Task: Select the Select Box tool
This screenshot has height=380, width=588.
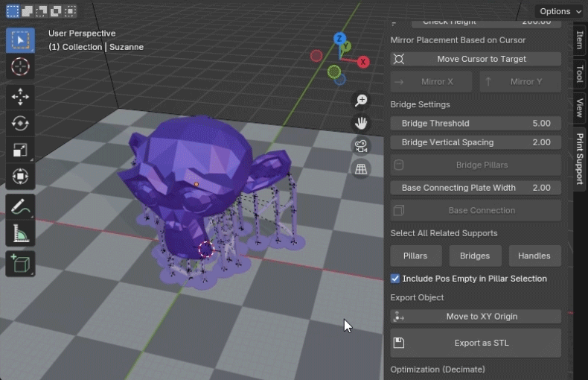Action: [x=20, y=40]
